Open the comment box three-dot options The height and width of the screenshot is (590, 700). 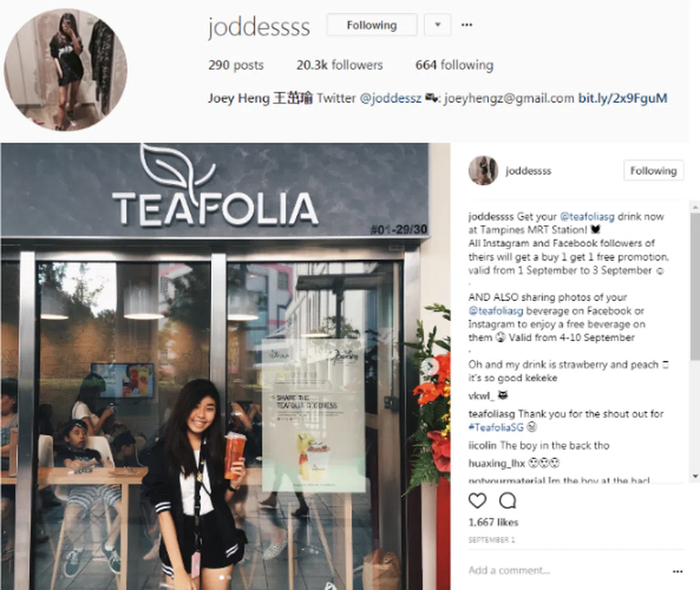[x=677, y=571]
